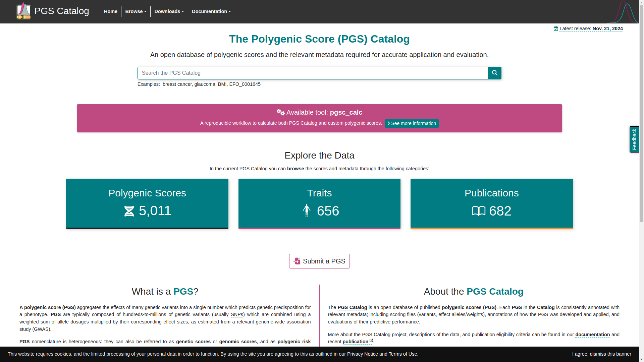Click the Explore the Data heading

tap(319, 156)
